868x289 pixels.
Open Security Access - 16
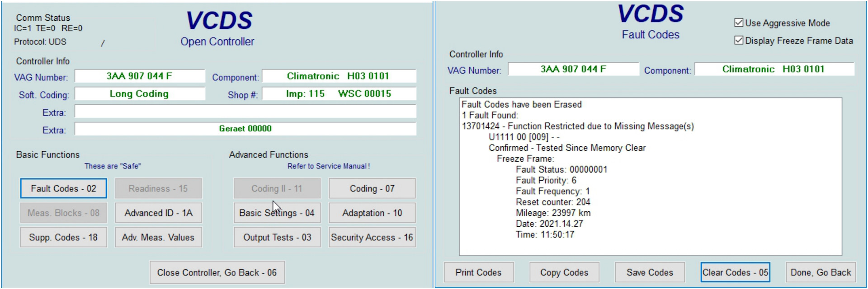coord(372,237)
